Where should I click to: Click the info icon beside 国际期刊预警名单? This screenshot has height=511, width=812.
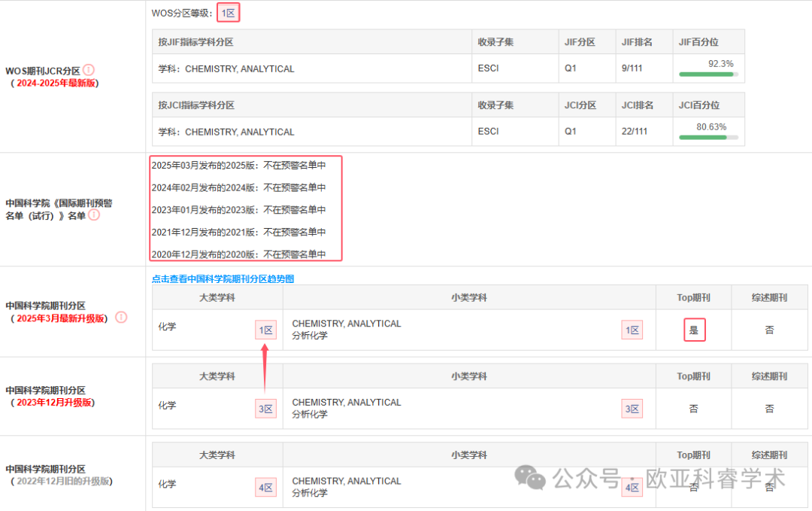(94, 214)
